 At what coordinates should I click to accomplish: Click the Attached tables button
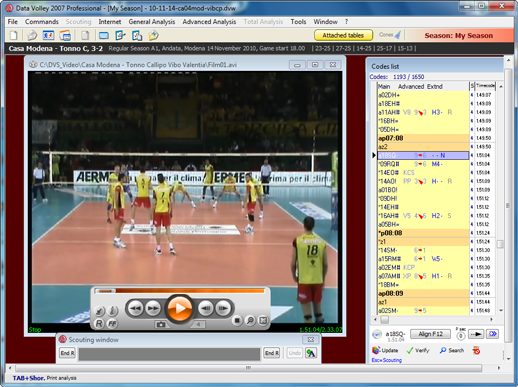coord(343,35)
